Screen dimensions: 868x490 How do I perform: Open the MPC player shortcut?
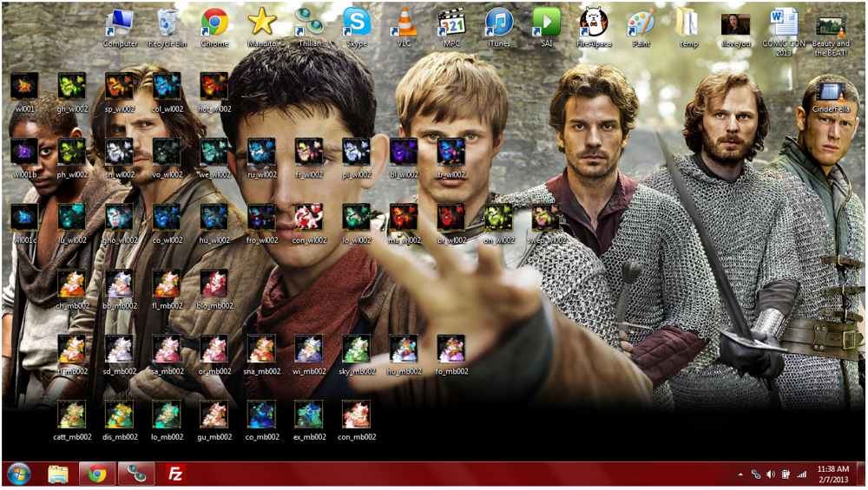pyautogui.click(x=451, y=29)
